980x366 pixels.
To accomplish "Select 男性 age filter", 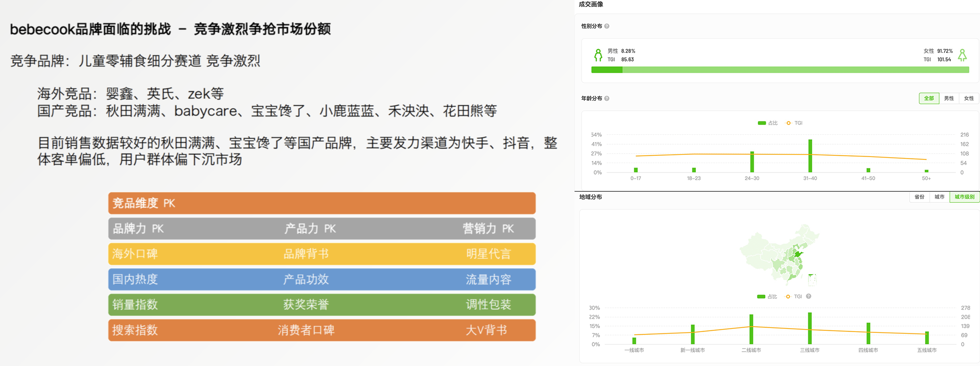I will tap(949, 98).
